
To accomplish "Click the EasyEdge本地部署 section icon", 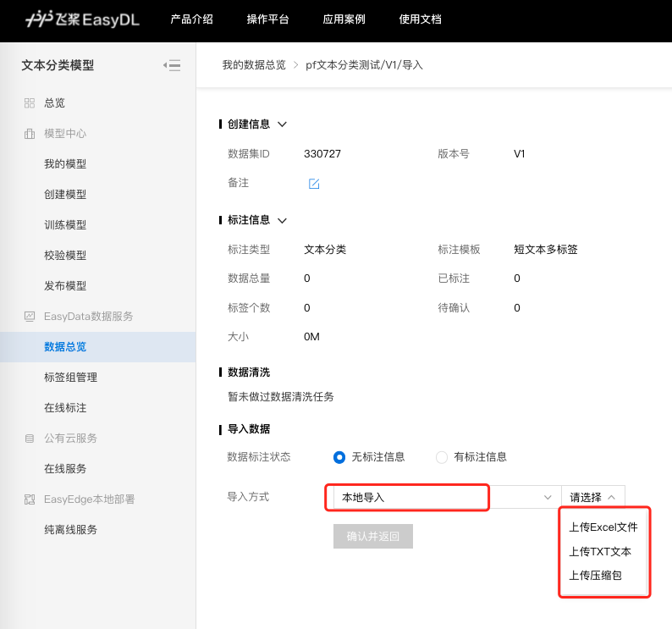I will click(30, 499).
